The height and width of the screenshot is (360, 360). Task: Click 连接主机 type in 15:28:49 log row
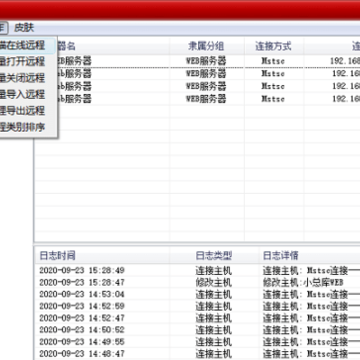(213, 270)
